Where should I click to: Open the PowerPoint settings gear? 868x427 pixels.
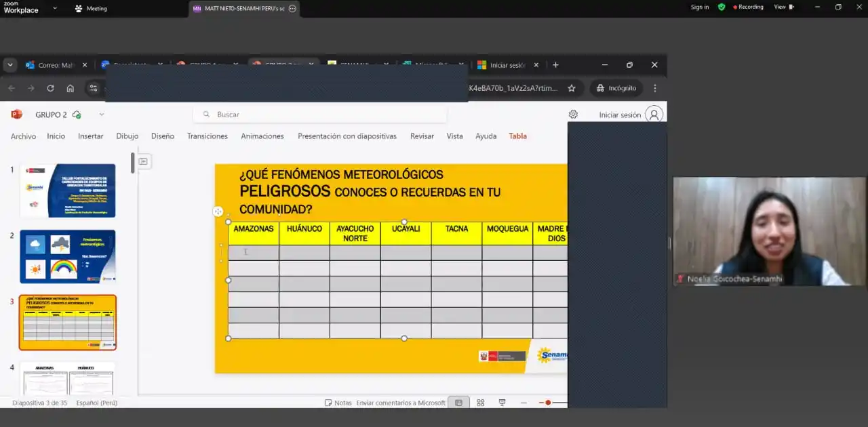tap(573, 115)
